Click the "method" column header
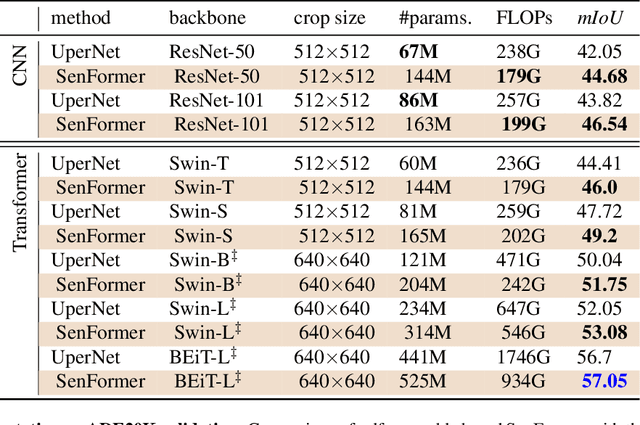 [82, 17]
